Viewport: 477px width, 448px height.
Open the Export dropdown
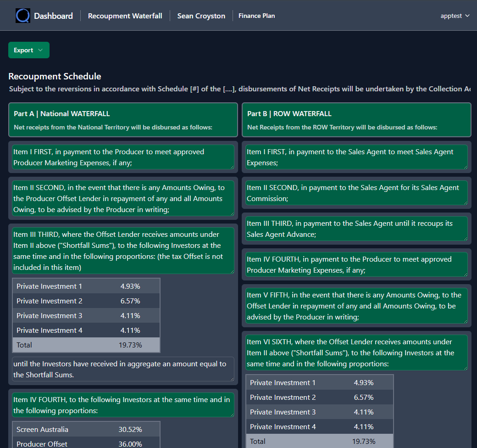[x=28, y=50]
